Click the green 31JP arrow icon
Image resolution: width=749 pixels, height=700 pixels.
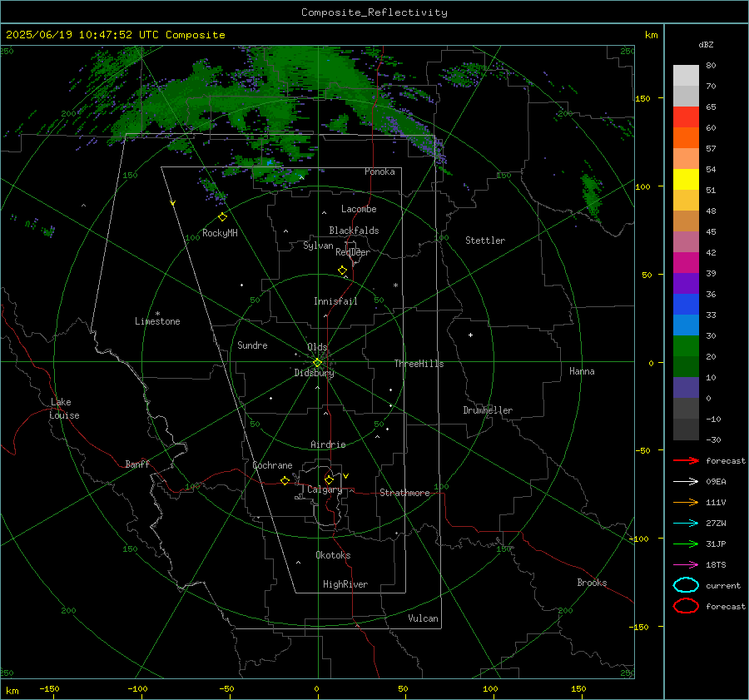pyautogui.click(x=686, y=544)
